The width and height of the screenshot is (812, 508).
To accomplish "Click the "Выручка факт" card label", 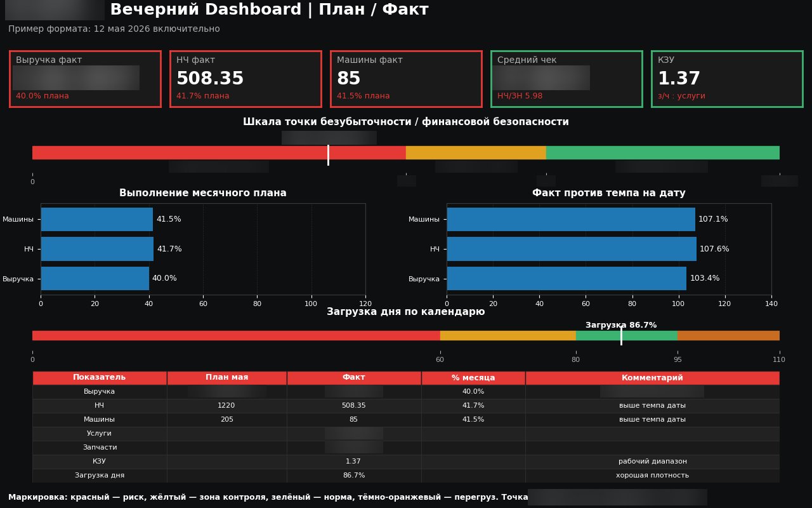I will pos(49,60).
